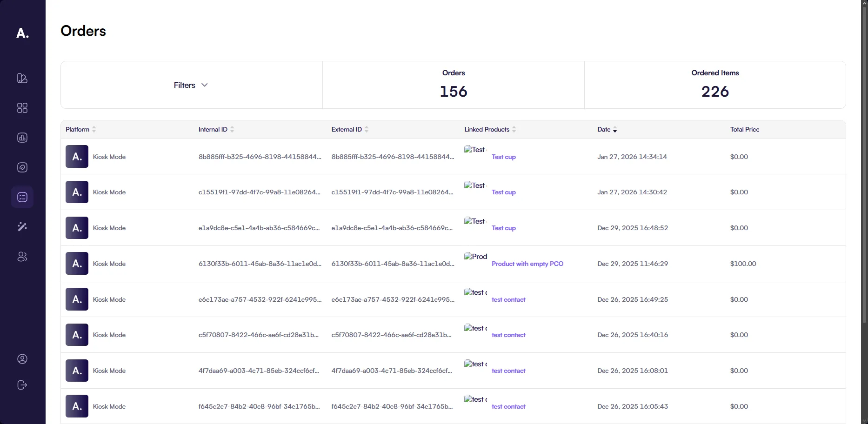The height and width of the screenshot is (424, 868).
Task: Open the magic wand sidebar icon
Action: [x=22, y=227]
